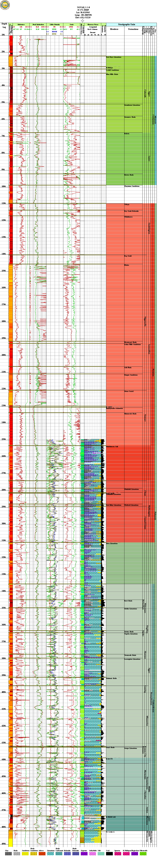Click the 'Blaine' formation label

127,265
